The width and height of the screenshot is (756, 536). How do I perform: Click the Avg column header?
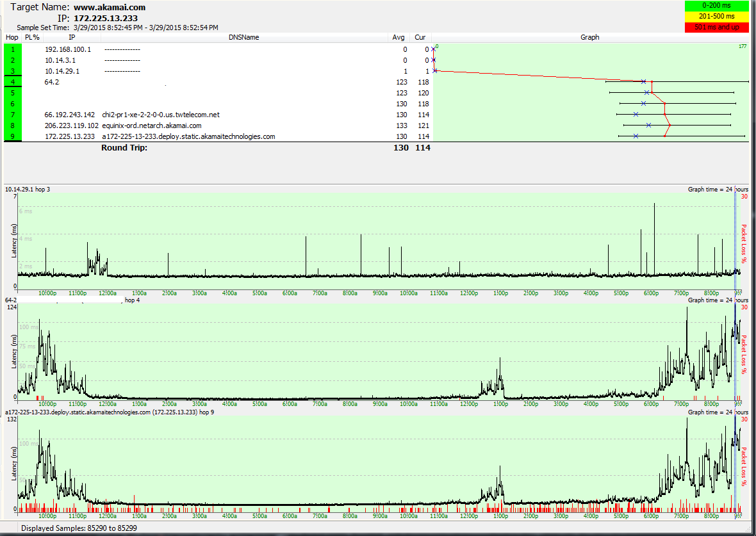point(399,37)
